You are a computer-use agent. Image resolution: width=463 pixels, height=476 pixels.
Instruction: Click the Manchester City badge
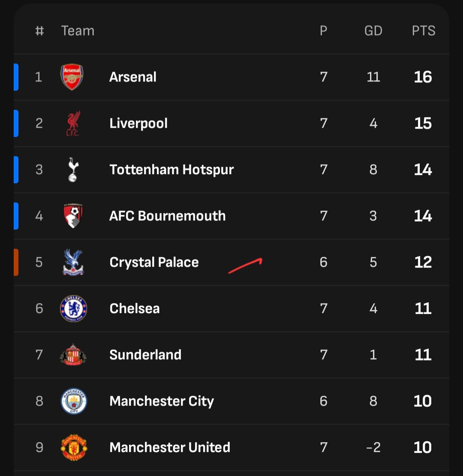tap(73, 401)
